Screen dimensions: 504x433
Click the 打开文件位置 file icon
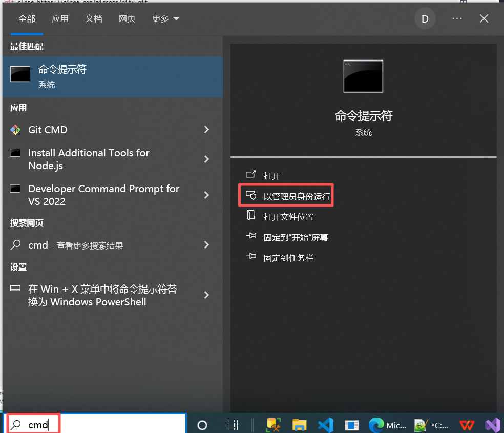coord(250,215)
